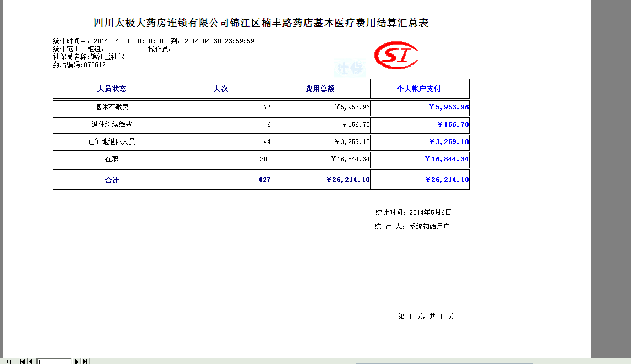631x364 pixels.
Task: Click the page number input field
Action: [x=54, y=361]
